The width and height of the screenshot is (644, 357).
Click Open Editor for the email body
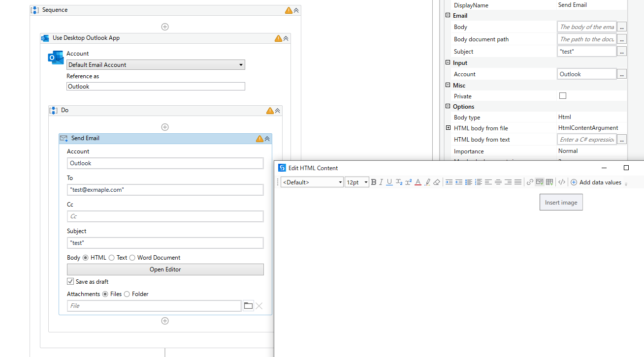pyautogui.click(x=165, y=269)
